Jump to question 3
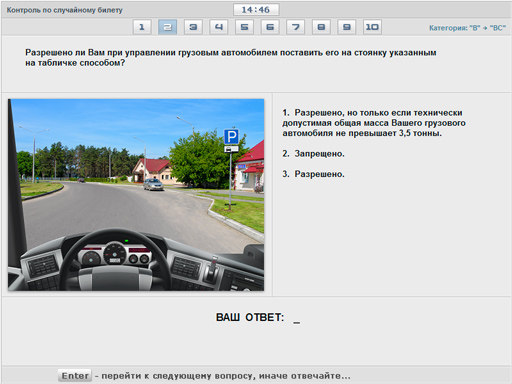Viewport: 512px width, 384px height. 193,27
